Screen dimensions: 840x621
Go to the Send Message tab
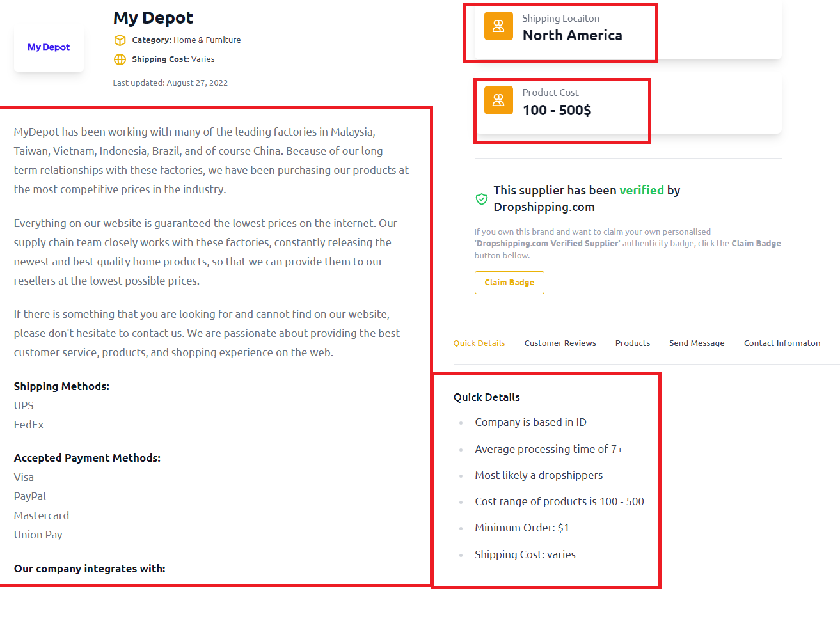click(697, 343)
